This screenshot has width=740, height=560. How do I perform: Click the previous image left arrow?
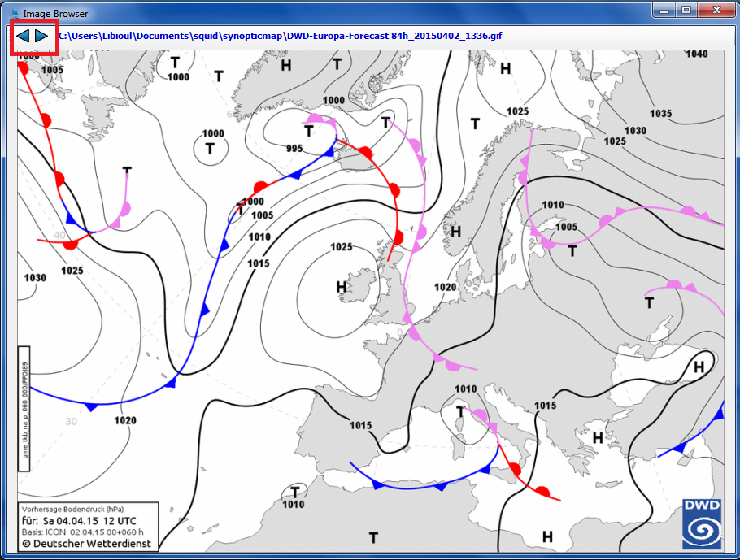[x=24, y=36]
